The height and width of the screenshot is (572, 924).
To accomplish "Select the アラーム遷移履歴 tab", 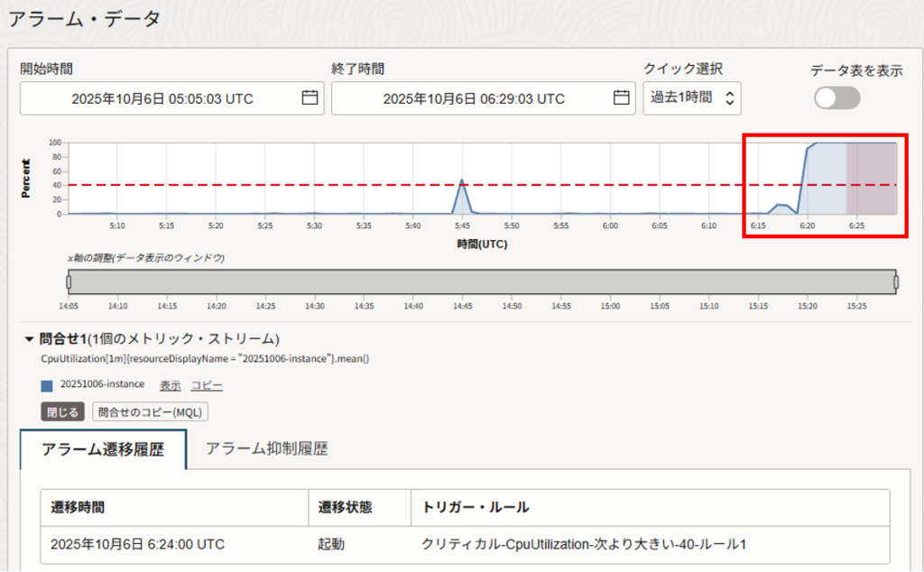I will (x=103, y=449).
